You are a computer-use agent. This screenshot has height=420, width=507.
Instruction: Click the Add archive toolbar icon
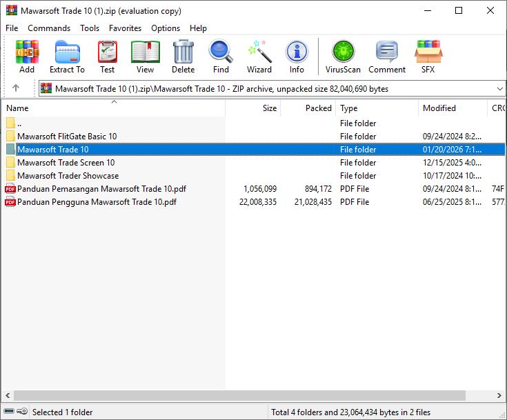click(x=27, y=57)
